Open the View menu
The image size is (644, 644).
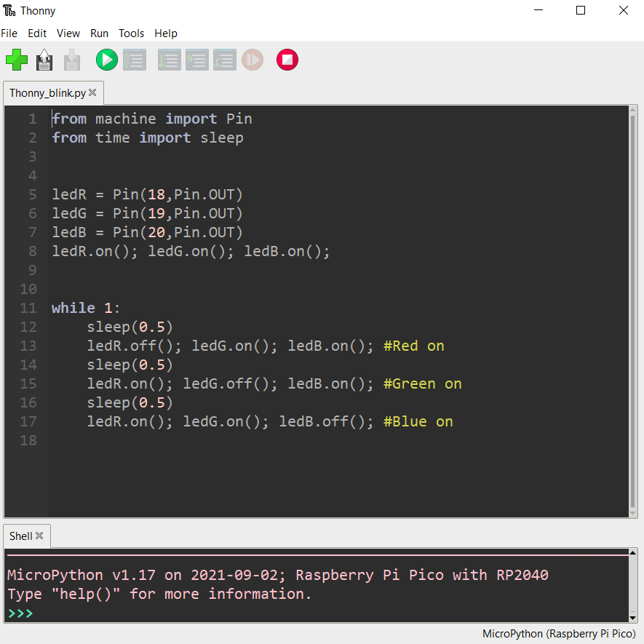click(x=68, y=33)
